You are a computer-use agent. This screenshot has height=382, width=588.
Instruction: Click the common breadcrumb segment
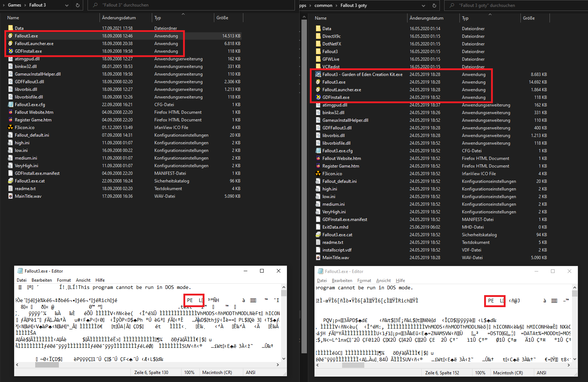323,5
